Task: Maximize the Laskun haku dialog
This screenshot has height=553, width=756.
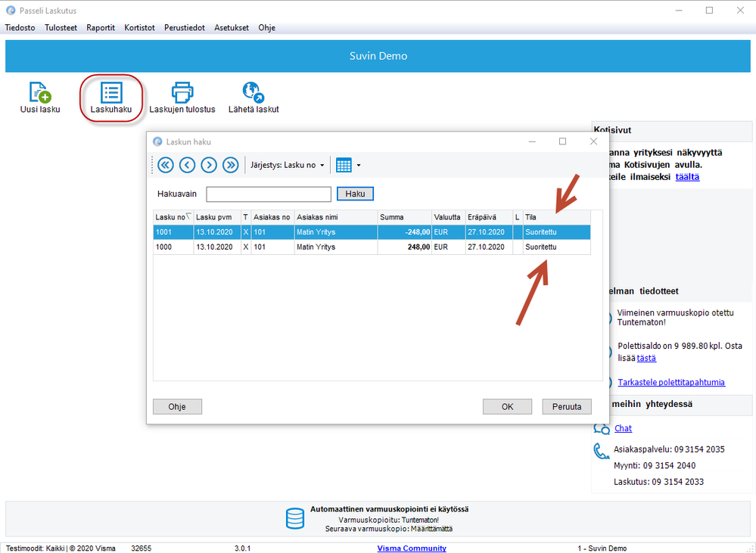Action: coord(562,141)
